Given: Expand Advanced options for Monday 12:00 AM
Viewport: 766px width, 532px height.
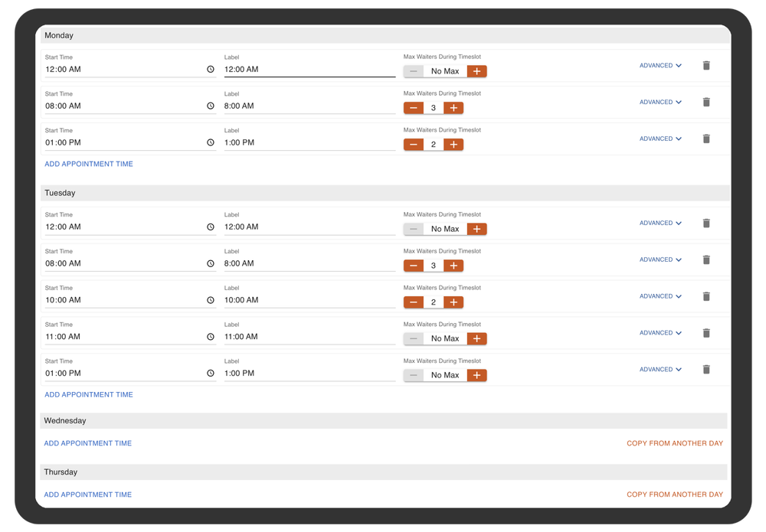Looking at the screenshot, I should (660, 66).
